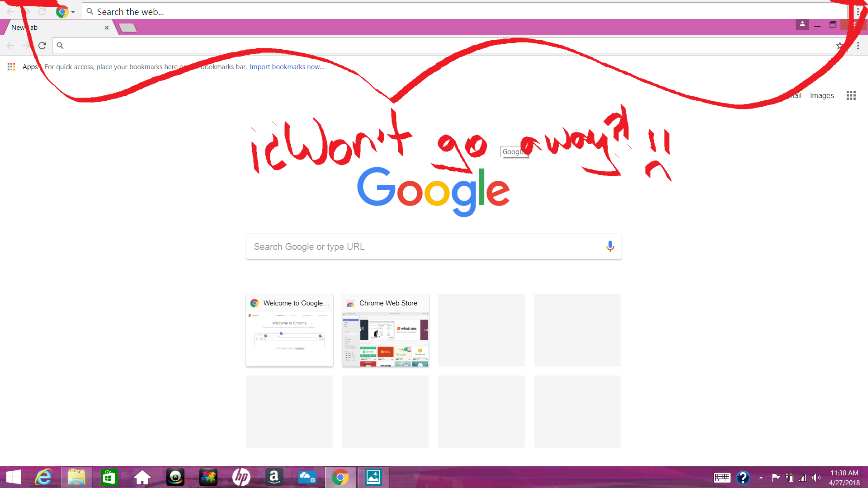Viewport: 868px width, 488px height.
Task: Open the Amazon app in the taskbar
Action: (274, 477)
